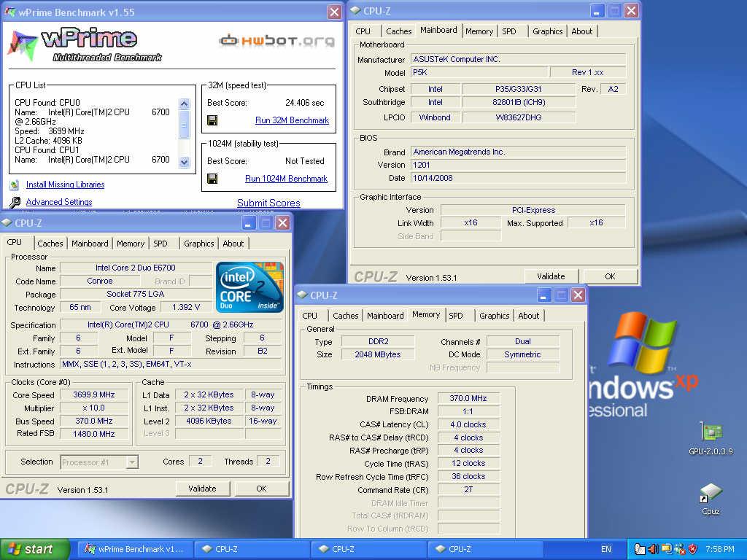747x560 pixels.
Task: Click the wPrime logo image
Action: click(x=86, y=45)
